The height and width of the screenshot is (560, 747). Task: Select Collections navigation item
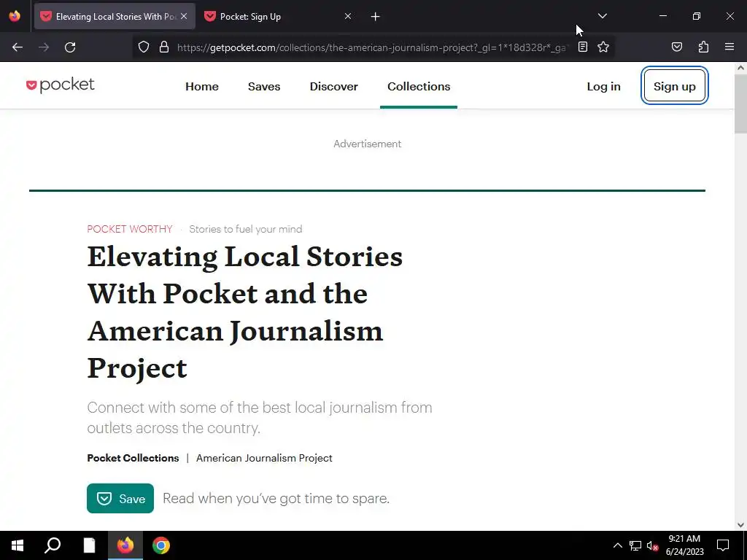[x=419, y=86]
